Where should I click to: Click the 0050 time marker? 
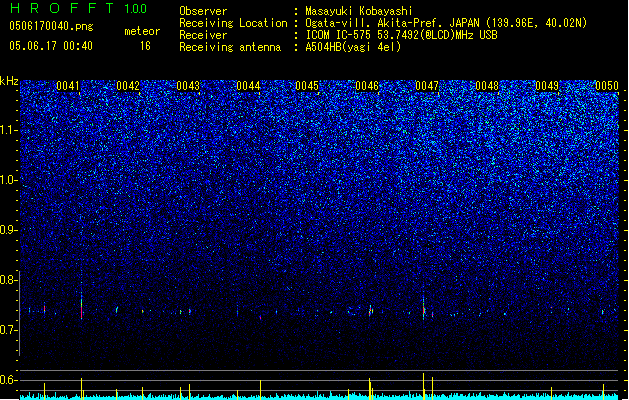tap(607, 86)
